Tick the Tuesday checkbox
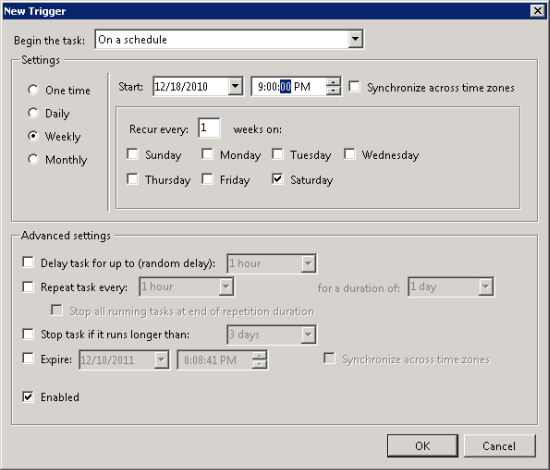550x470 pixels. click(277, 154)
